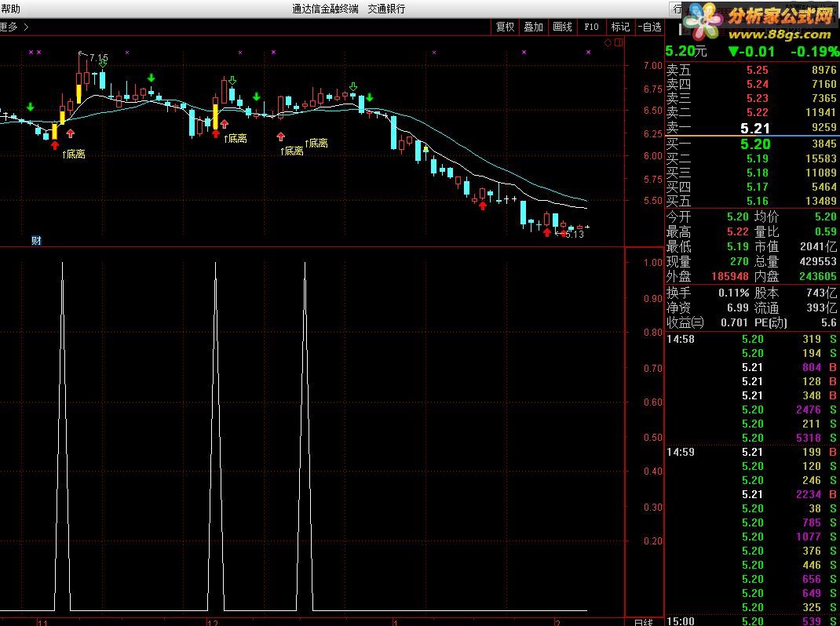Click the 今开 opening price value
The height and width of the screenshot is (626, 840).
pyautogui.click(x=738, y=217)
